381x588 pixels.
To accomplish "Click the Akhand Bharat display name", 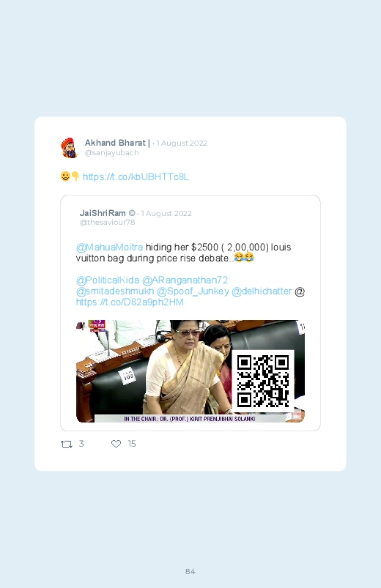I will [x=115, y=143].
